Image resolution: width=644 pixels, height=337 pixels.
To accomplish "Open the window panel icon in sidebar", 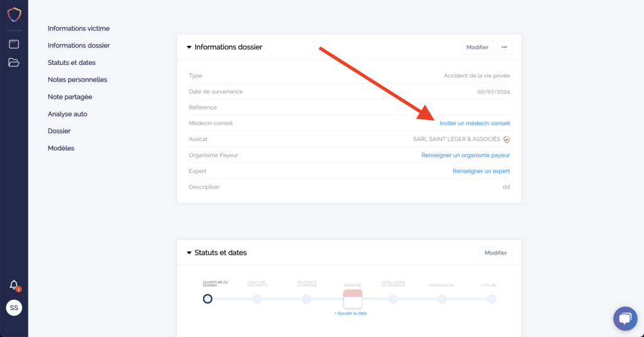I will coord(14,44).
